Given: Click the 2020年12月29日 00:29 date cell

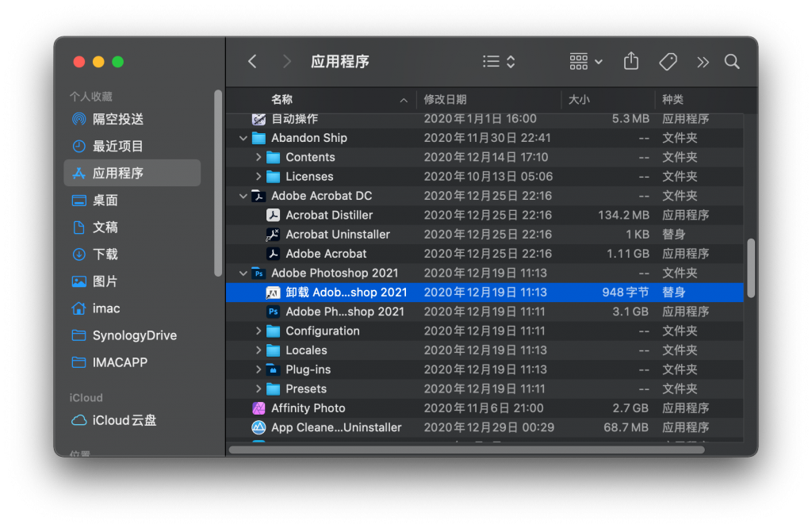Looking at the screenshot, I should tap(488, 427).
